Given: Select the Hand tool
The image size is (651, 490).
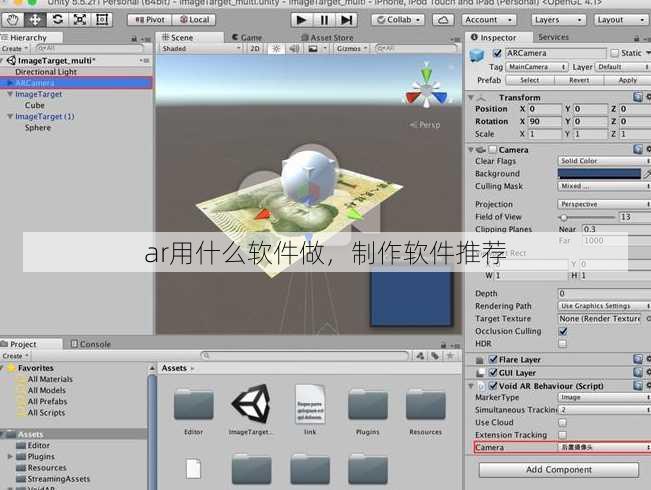Looking at the screenshot, I should [12, 20].
